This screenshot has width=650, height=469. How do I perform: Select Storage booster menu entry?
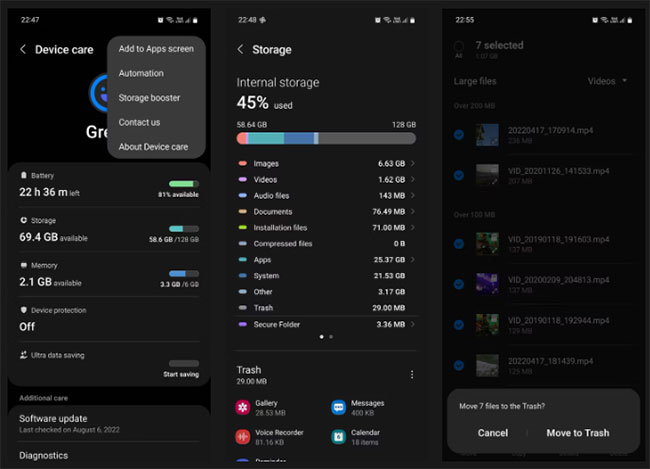pyautogui.click(x=149, y=98)
